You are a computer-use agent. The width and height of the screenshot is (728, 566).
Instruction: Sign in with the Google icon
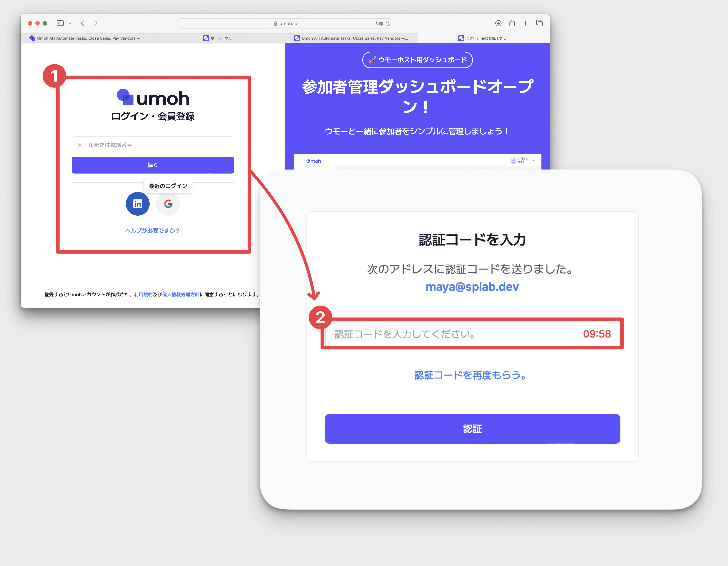168,204
